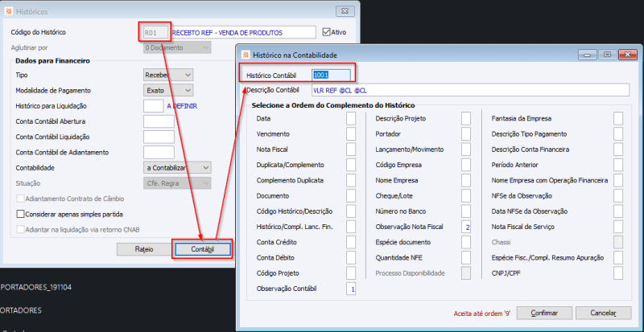Viewport: 644px width, 332px height.
Task: Click the Código Histórico/Descrição order box
Action: 351,211
